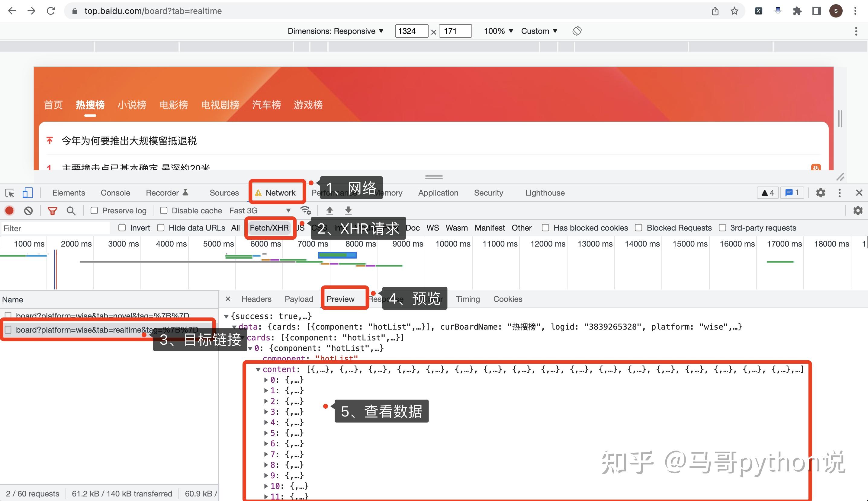Close the request details pane
868x501 pixels.
228,299
